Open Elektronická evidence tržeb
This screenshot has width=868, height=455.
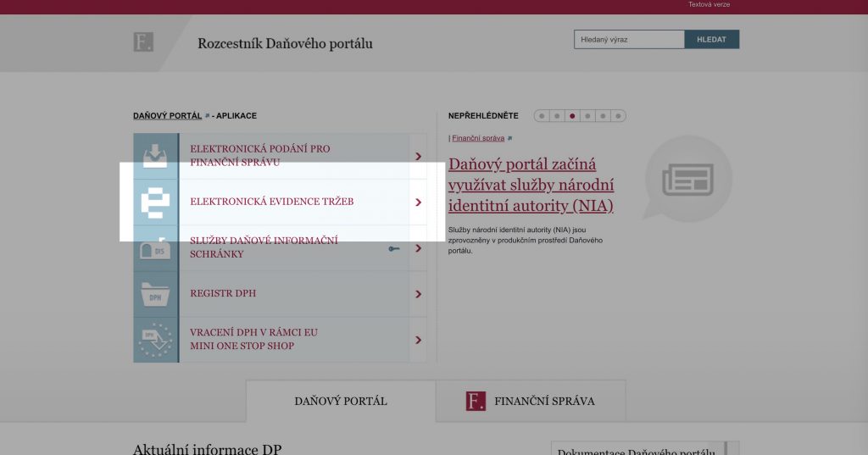[280, 202]
